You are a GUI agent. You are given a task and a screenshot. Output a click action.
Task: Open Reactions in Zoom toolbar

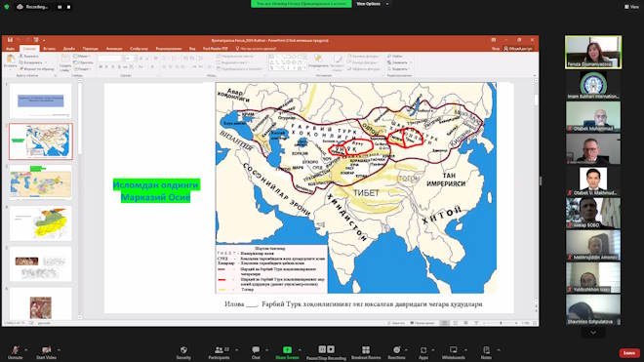click(396, 352)
